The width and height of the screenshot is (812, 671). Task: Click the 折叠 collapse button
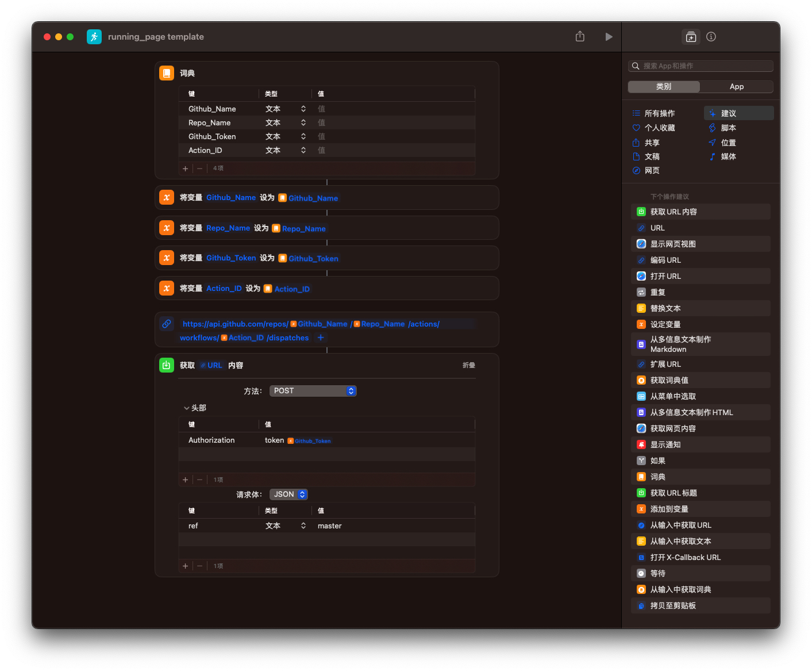click(468, 365)
